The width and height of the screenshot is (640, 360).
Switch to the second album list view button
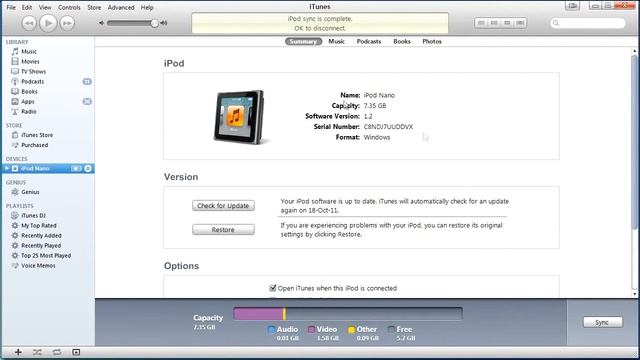pos(494,23)
